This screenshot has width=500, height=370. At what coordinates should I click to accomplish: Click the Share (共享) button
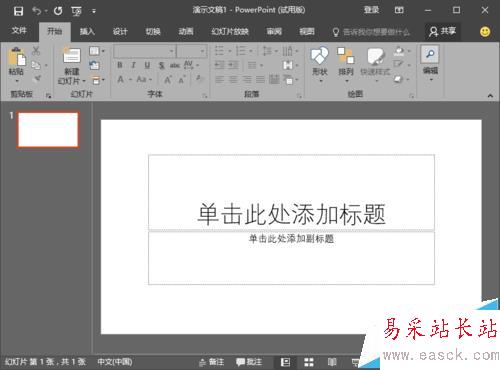[443, 31]
